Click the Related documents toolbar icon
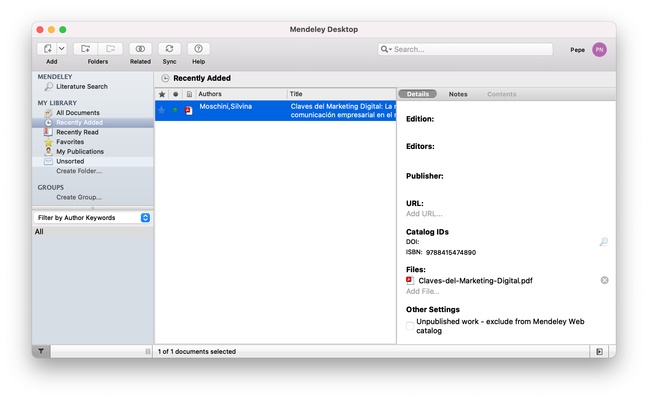The image size is (648, 400). (140, 49)
